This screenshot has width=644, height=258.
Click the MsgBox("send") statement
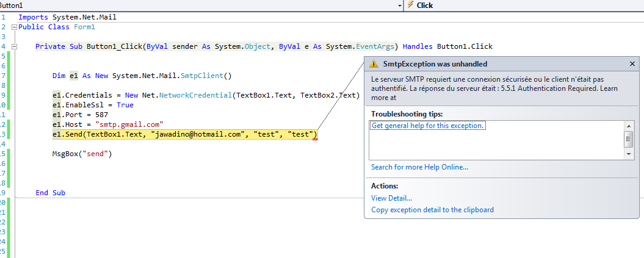(82, 154)
